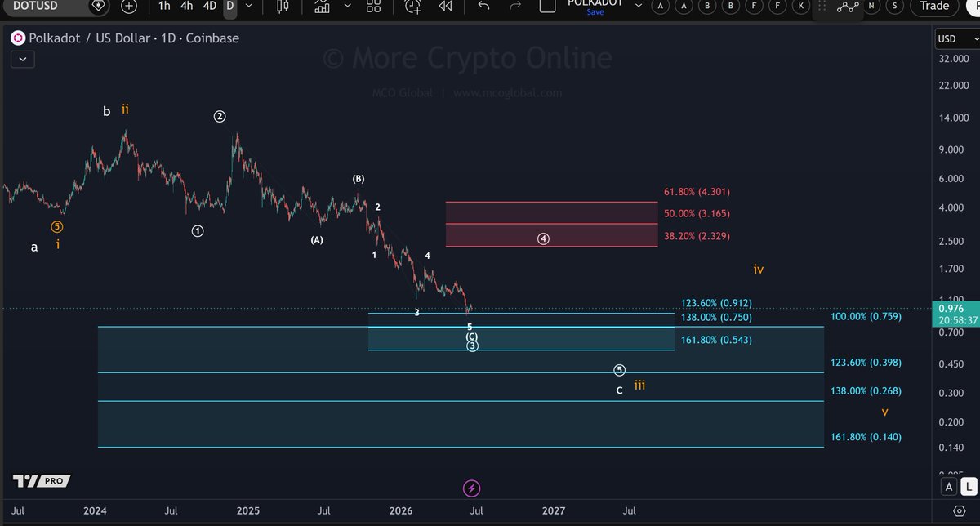Image resolution: width=980 pixels, height=526 pixels.
Task: Select the 138.00% (0.750) level label
Action: 715,317
